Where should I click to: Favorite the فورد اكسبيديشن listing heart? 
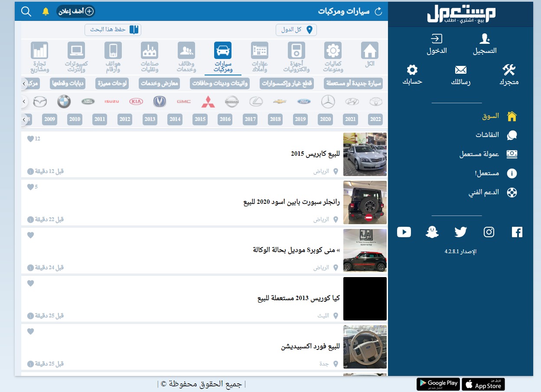[30, 331]
